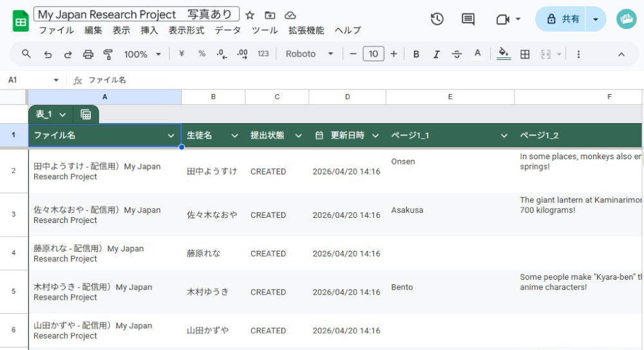The image size is (644, 350).
Task: Select the paint format tool
Action: [x=108, y=54]
